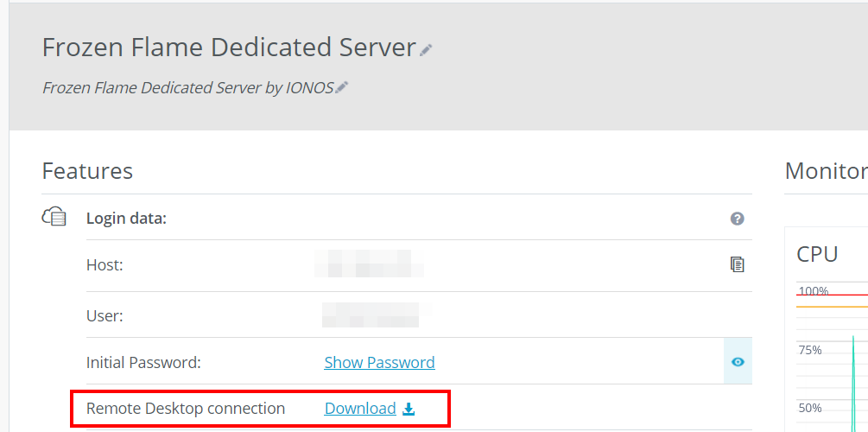Click the 'Remote Desktop connection' label

(186, 409)
